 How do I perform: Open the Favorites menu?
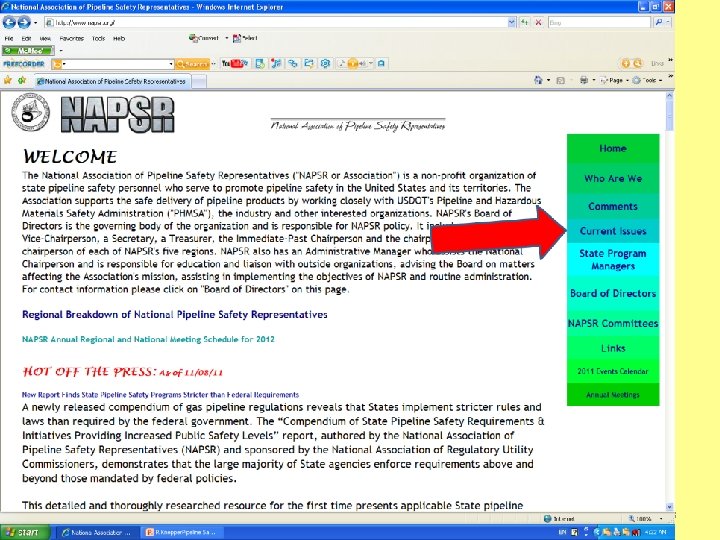pos(72,39)
